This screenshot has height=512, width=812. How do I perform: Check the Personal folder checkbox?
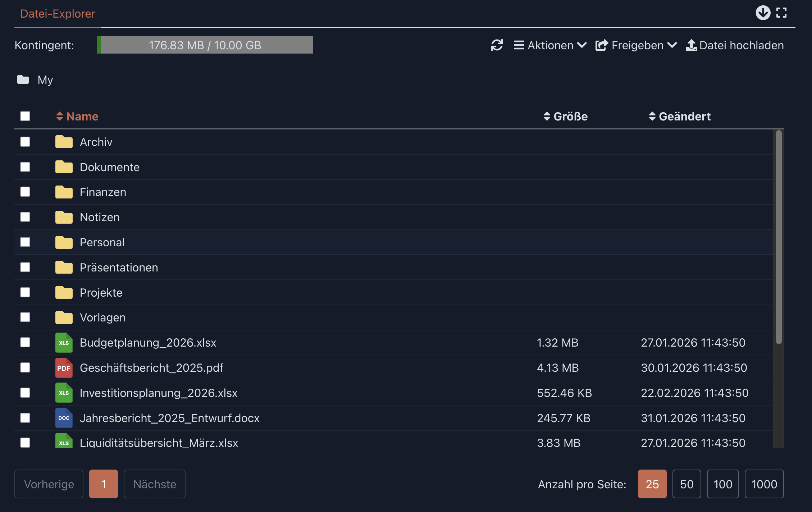point(25,242)
